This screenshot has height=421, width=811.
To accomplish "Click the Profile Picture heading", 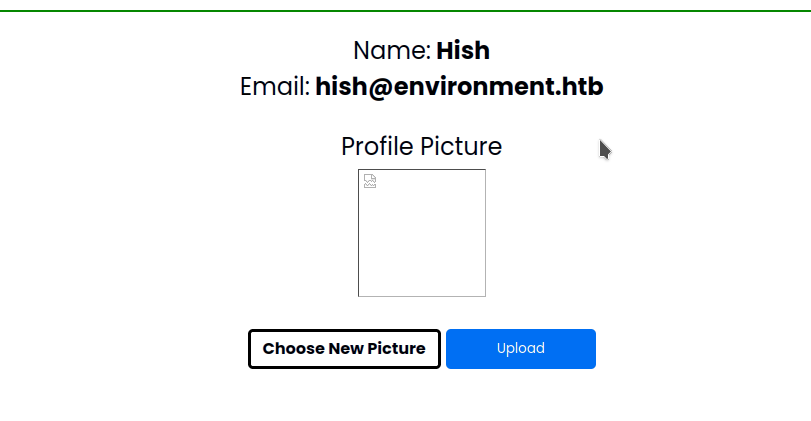I will pyautogui.click(x=421, y=147).
